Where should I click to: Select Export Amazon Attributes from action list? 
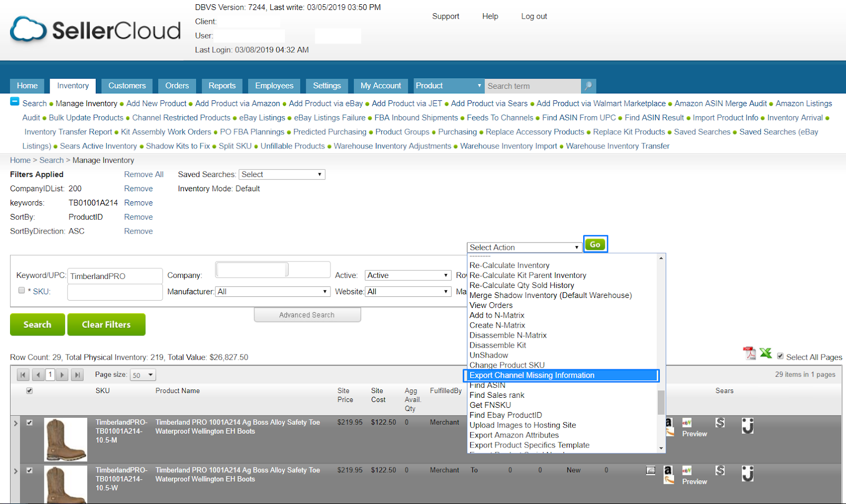click(x=514, y=435)
